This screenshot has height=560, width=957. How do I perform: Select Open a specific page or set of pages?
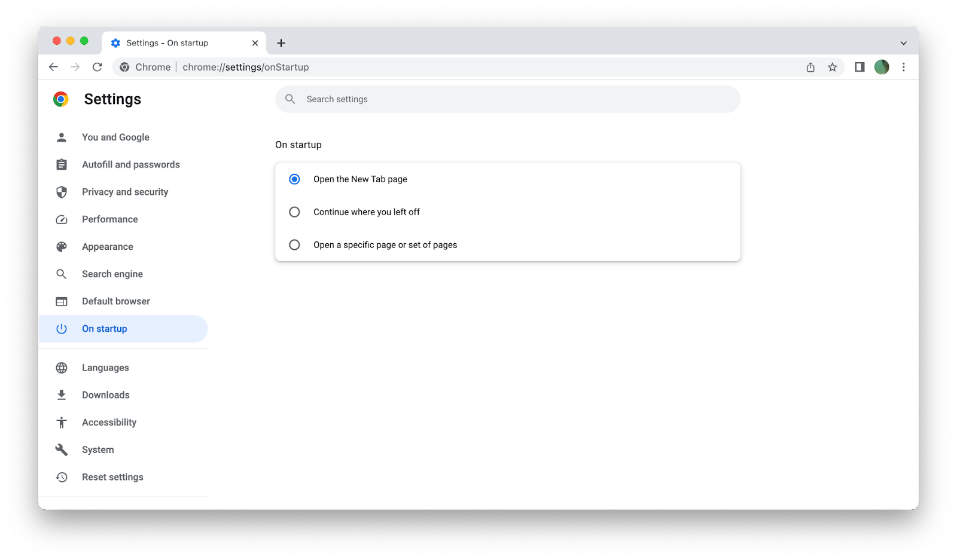click(294, 244)
